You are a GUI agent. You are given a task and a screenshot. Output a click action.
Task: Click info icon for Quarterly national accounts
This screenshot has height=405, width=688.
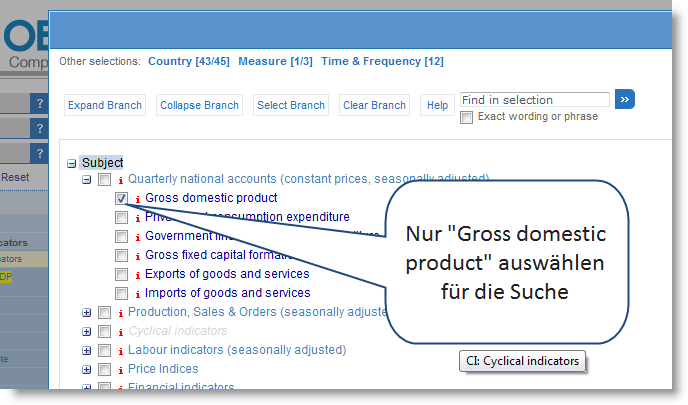pos(121,179)
